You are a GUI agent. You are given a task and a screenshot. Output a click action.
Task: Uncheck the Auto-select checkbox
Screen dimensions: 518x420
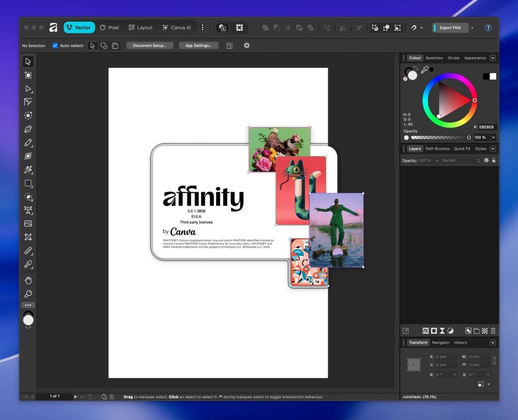tap(55, 45)
